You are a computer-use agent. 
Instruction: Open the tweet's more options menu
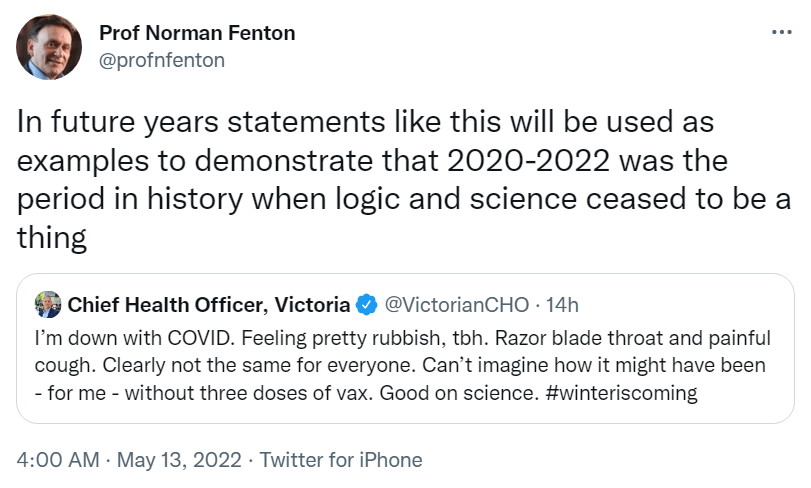(x=782, y=33)
